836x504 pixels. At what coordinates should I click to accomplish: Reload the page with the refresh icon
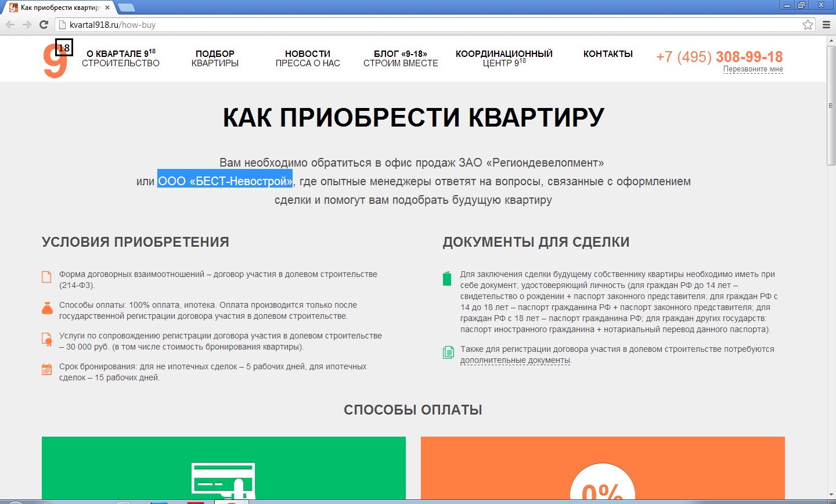click(44, 24)
